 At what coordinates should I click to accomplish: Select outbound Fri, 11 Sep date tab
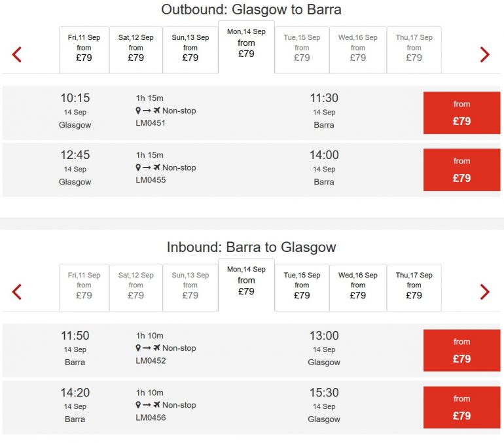84,49
